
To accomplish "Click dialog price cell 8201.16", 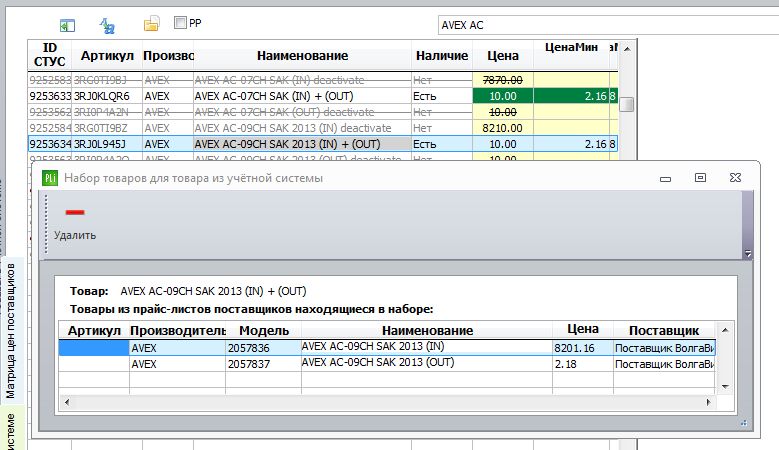I will 582,348.
